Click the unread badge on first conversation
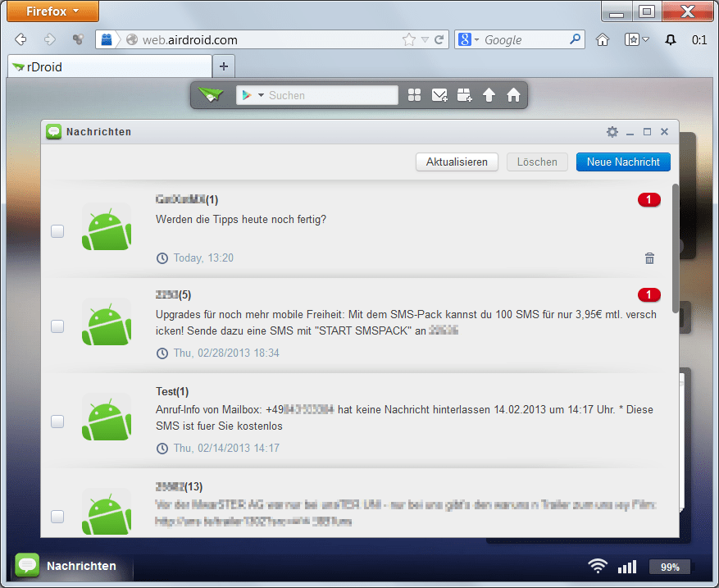The width and height of the screenshot is (719, 588). click(648, 200)
